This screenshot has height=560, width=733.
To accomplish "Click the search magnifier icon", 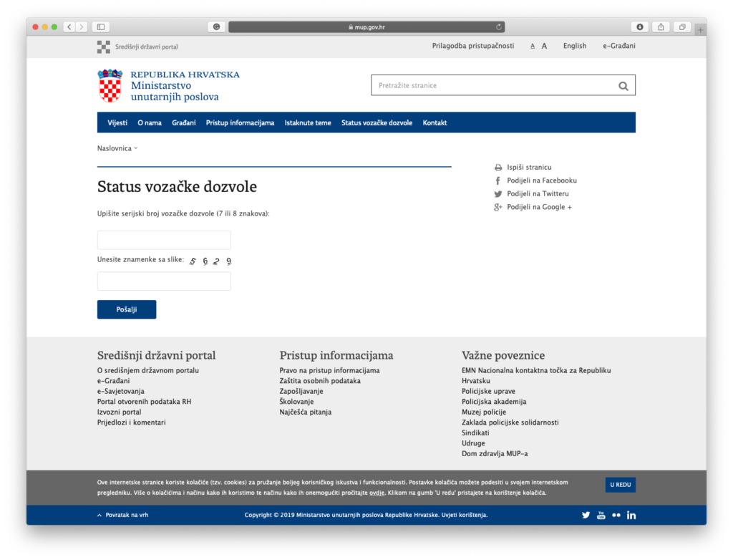I will (x=623, y=86).
